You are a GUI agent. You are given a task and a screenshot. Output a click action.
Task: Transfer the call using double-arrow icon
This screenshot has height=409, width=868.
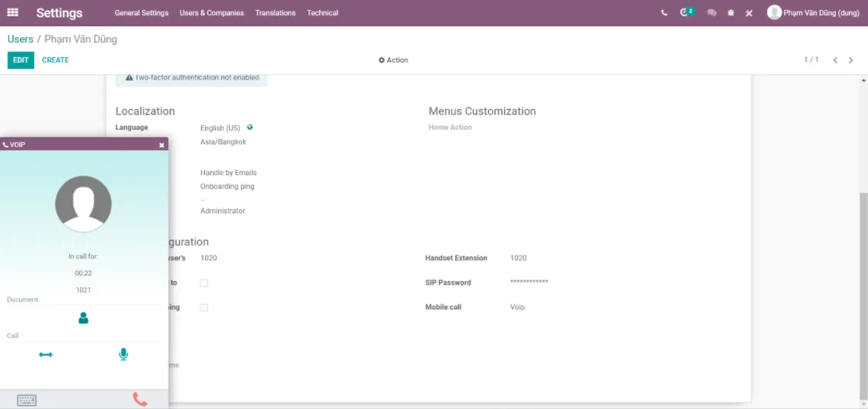point(45,354)
